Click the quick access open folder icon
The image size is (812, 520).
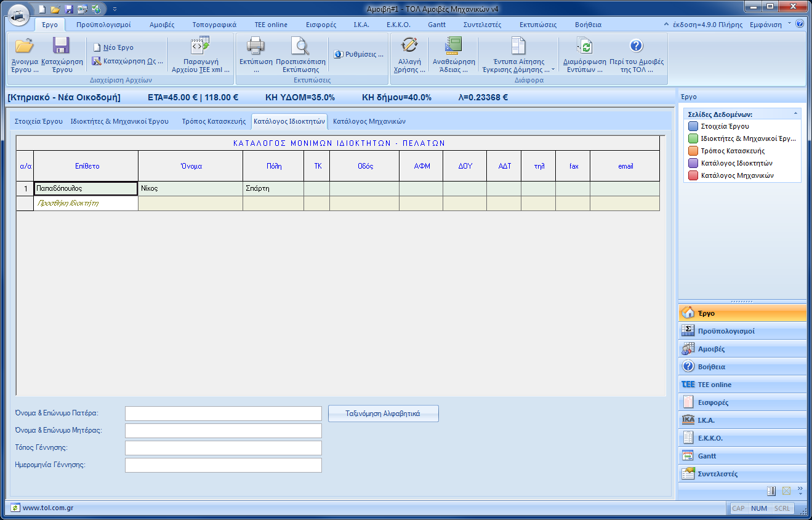point(55,9)
